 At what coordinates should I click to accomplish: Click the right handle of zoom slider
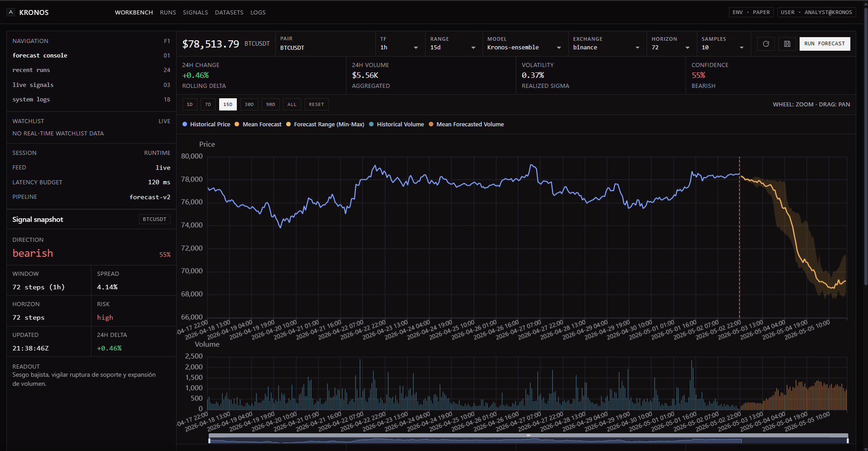coord(848,440)
